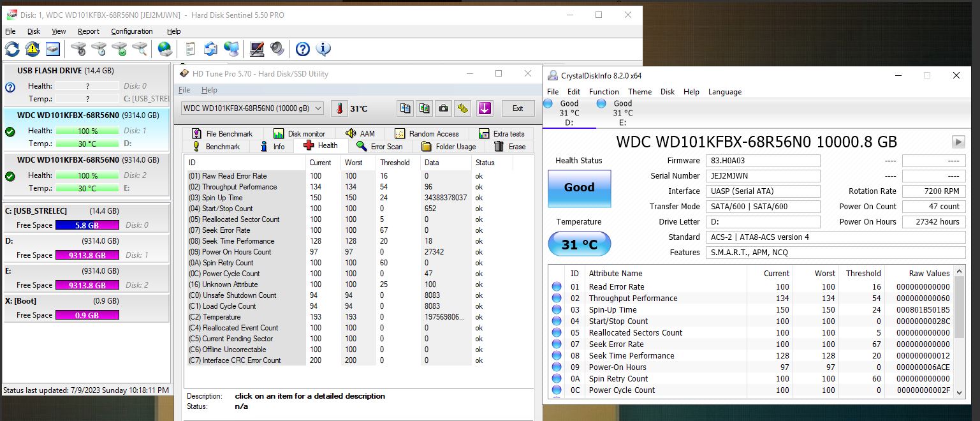Click the speaker icon in Hard Disk Sentinel toolbar
The image size is (980, 421).
coord(277,48)
